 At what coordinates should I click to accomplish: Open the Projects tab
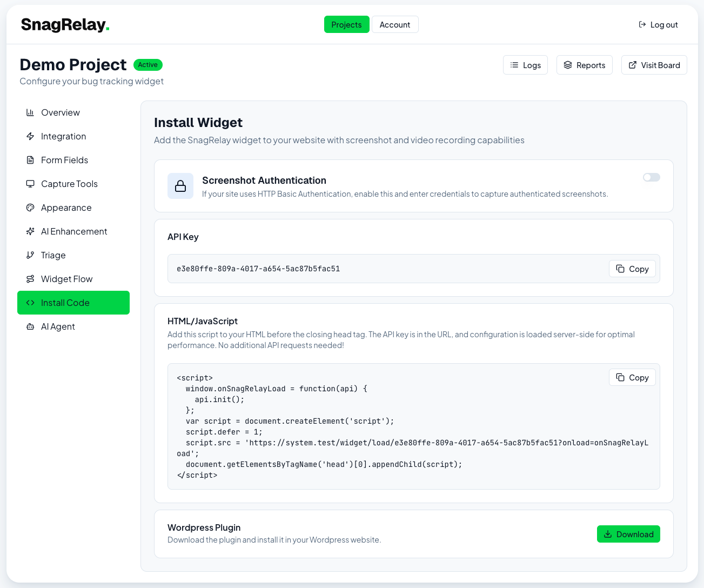click(x=347, y=24)
